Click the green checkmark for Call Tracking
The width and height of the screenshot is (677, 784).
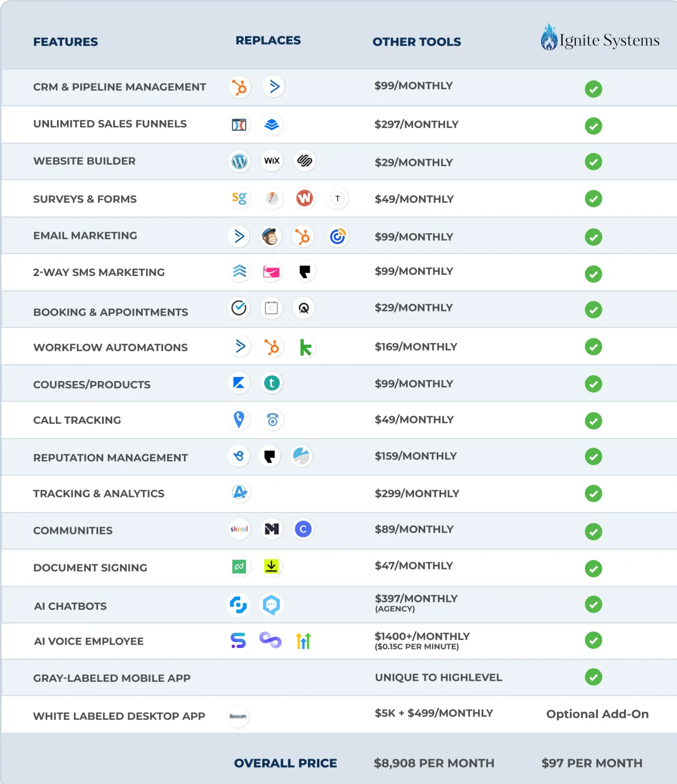click(x=594, y=421)
